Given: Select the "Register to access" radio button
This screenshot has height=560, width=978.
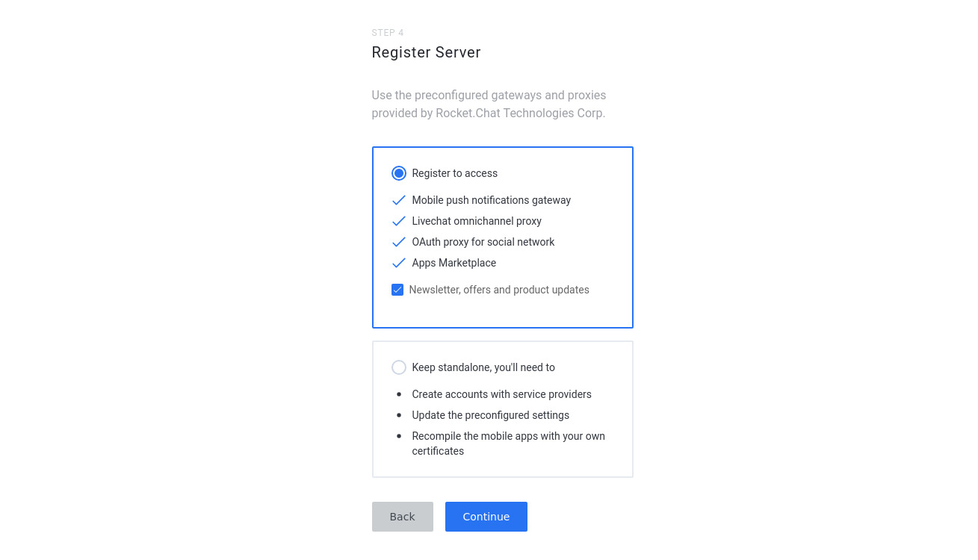Looking at the screenshot, I should 399,173.
